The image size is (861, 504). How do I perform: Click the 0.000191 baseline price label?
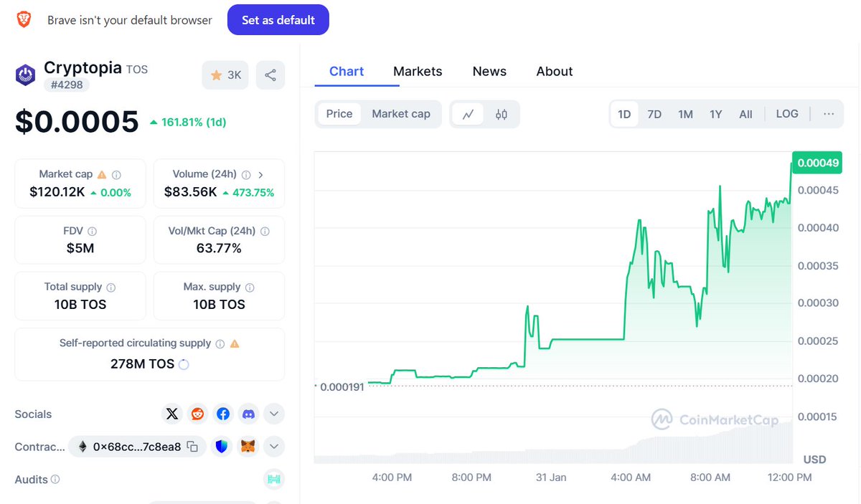pyautogui.click(x=342, y=386)
